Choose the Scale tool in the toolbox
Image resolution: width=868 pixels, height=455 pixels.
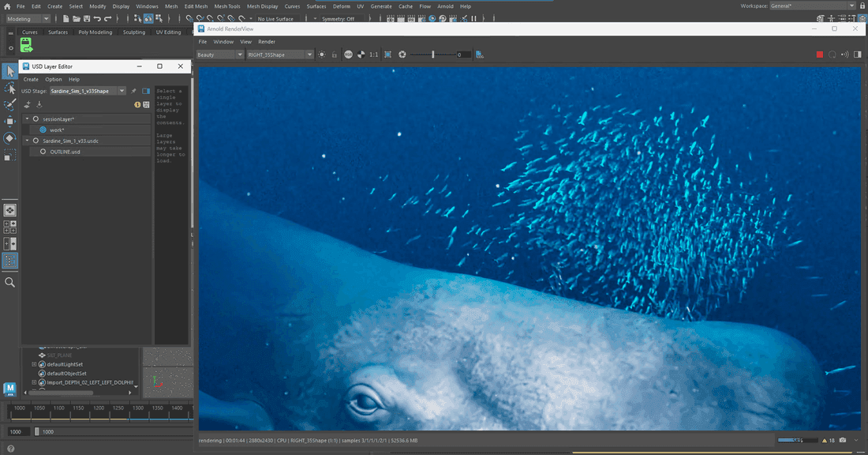(9, 156)
